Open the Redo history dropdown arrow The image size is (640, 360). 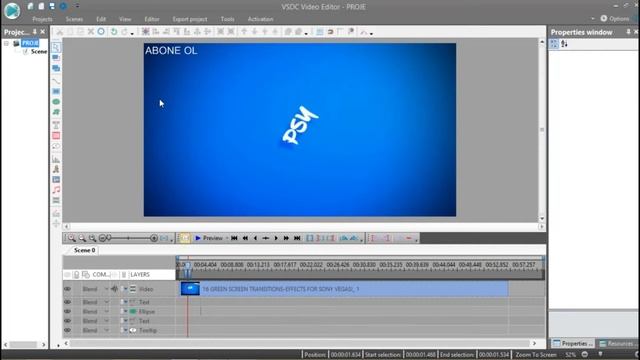tap(132, 33)
